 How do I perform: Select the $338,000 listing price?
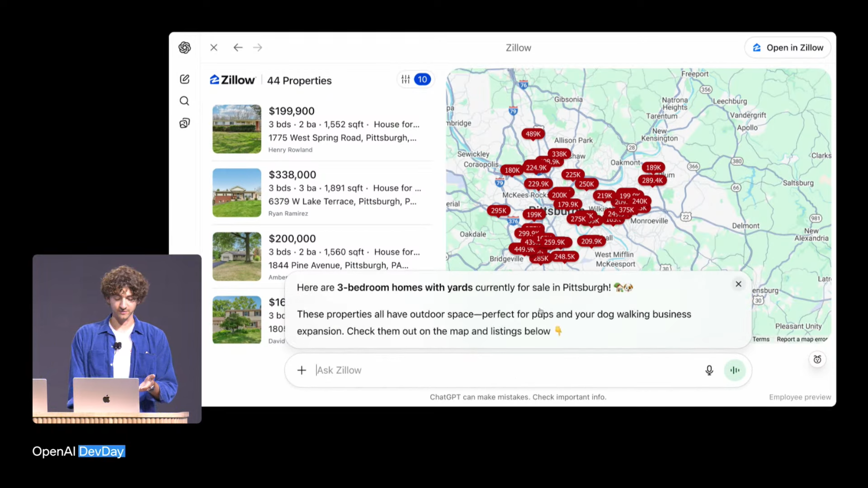(292, 175)
